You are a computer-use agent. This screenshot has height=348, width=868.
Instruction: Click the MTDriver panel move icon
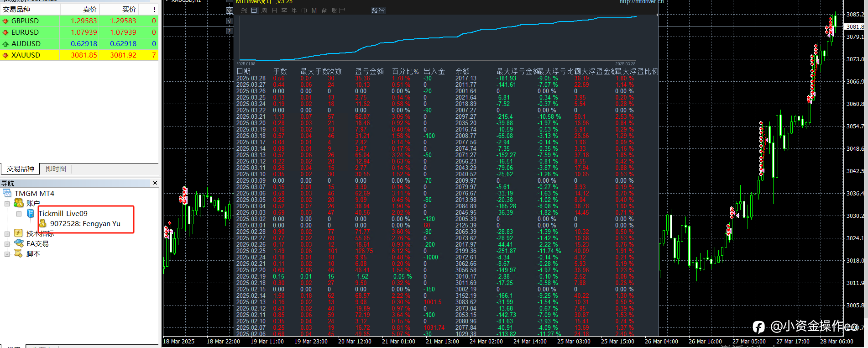pyautogui.click(x=230, y=11)
